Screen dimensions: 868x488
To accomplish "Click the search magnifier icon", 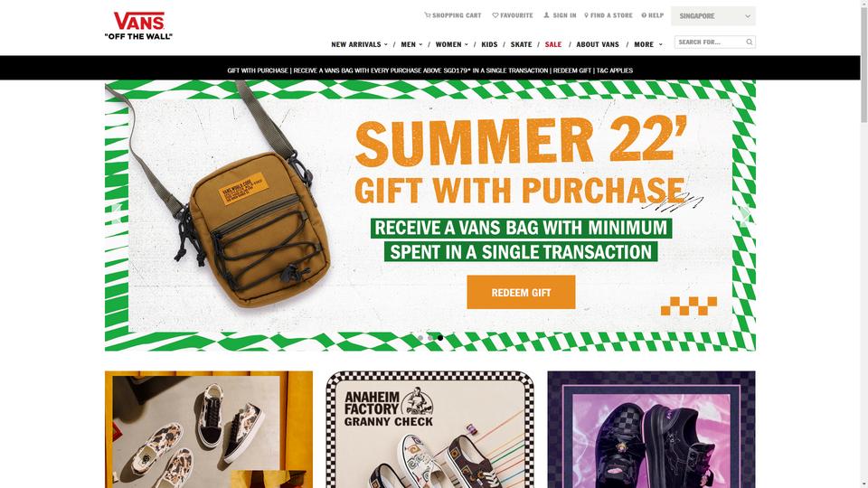I will [x=749, y=42].
